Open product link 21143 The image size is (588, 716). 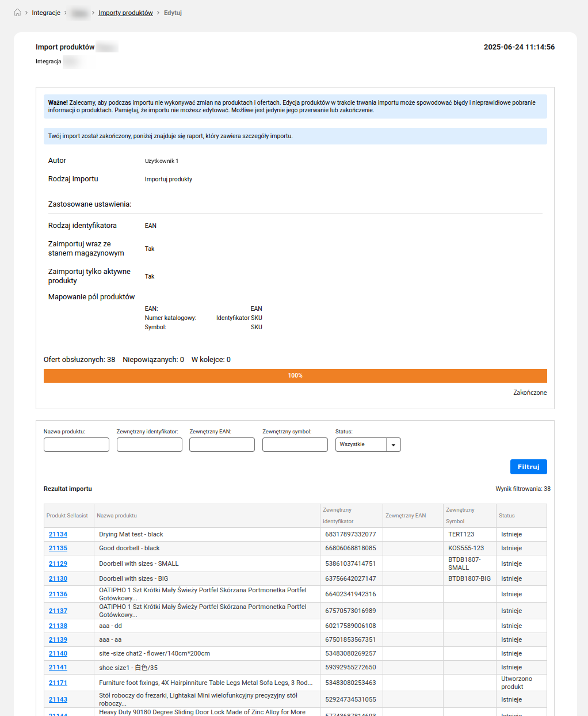(58, 699)
